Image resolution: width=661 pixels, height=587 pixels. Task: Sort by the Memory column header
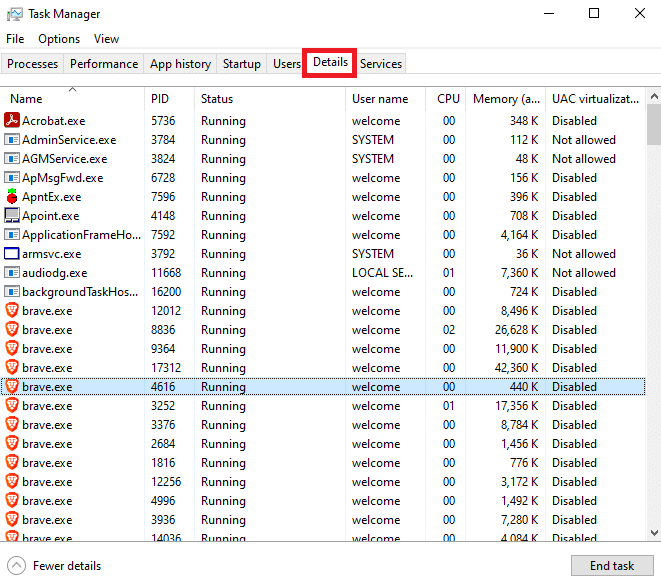pyautogui.click(x=505, y=99)
